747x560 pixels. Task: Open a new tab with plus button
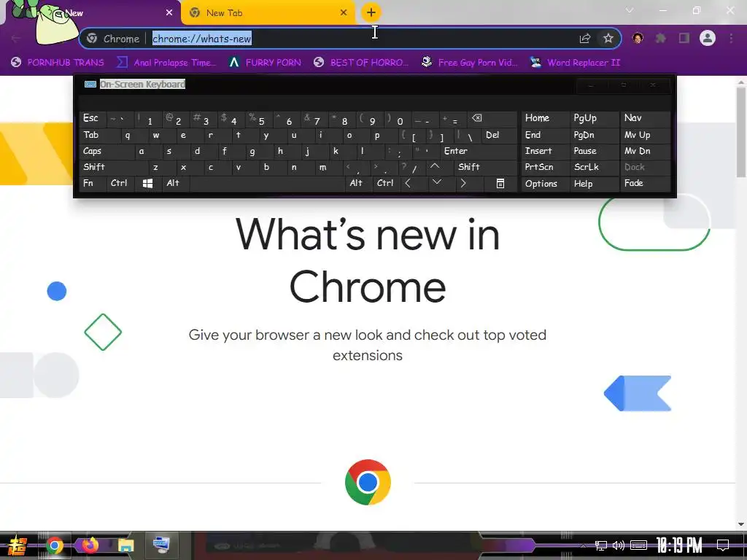tap(371, 12)
